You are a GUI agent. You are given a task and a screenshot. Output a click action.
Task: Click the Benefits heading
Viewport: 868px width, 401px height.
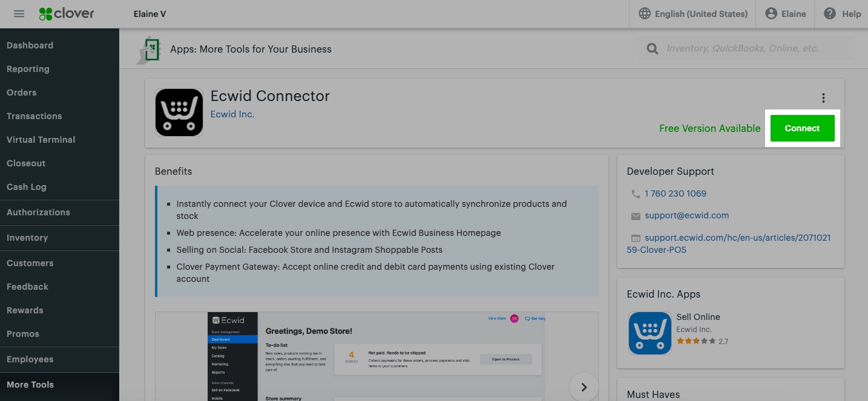coord(173,171)
